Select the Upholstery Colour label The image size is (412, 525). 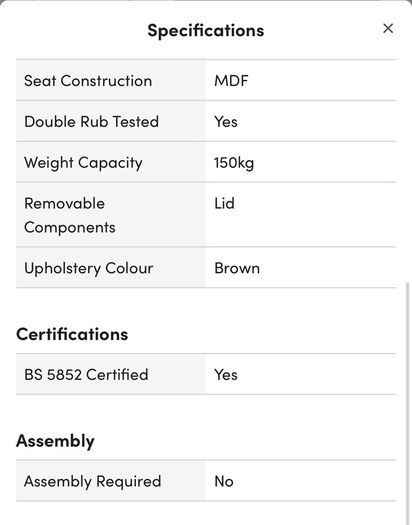coord(89,269)
